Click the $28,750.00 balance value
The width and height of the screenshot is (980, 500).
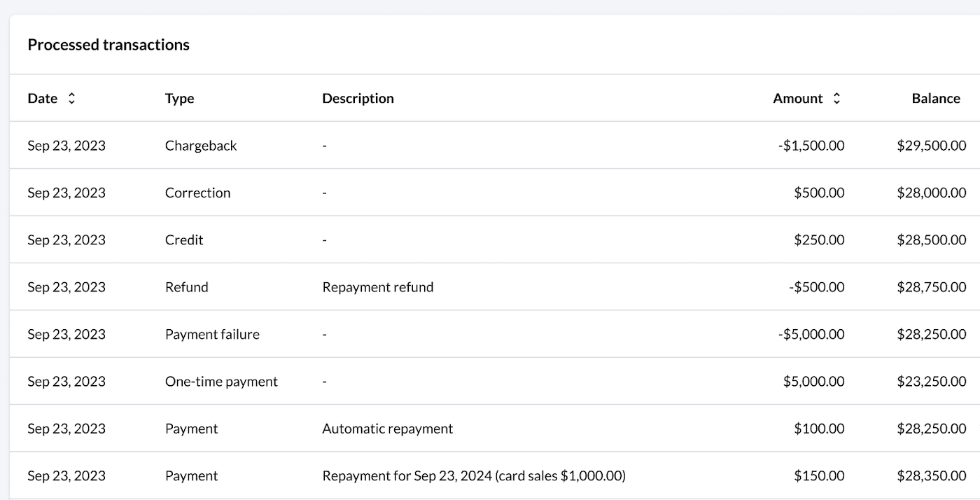coord(932,287)
